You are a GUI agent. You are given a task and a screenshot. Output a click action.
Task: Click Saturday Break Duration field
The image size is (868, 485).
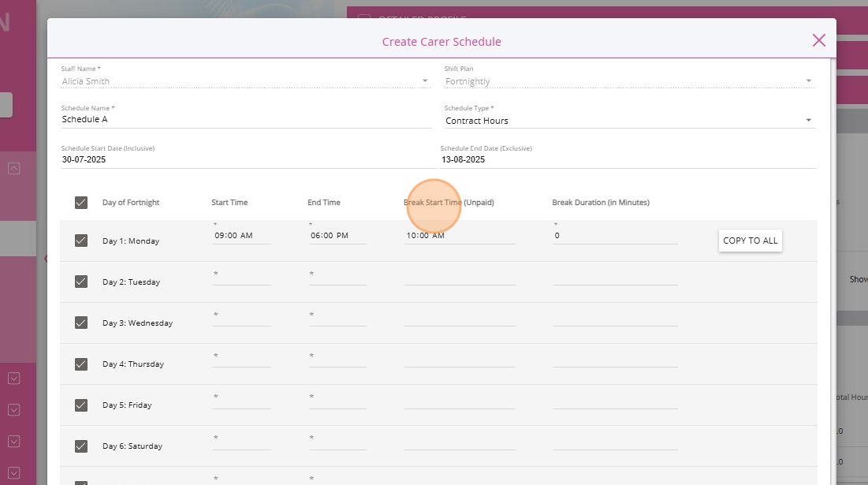pos(616,442)
